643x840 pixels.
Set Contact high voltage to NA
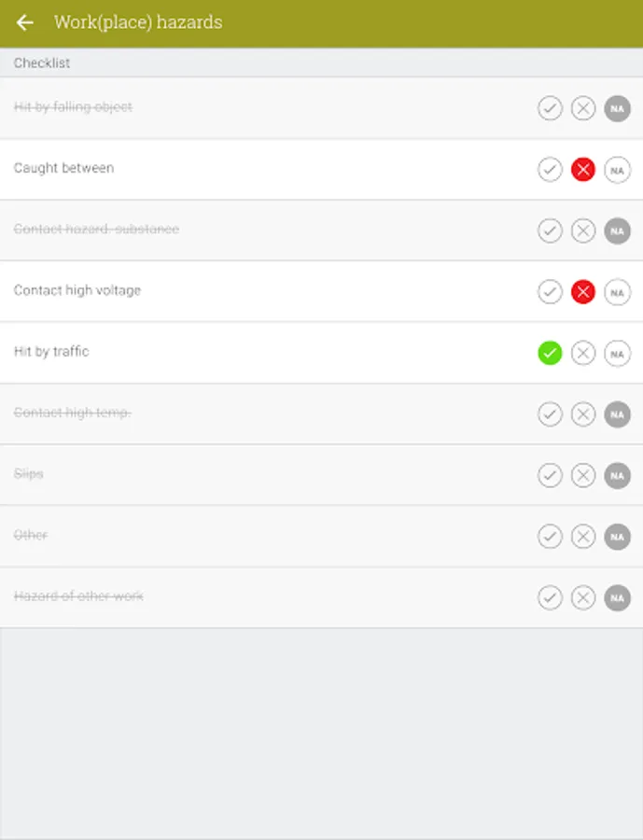[x=617, y=292]
